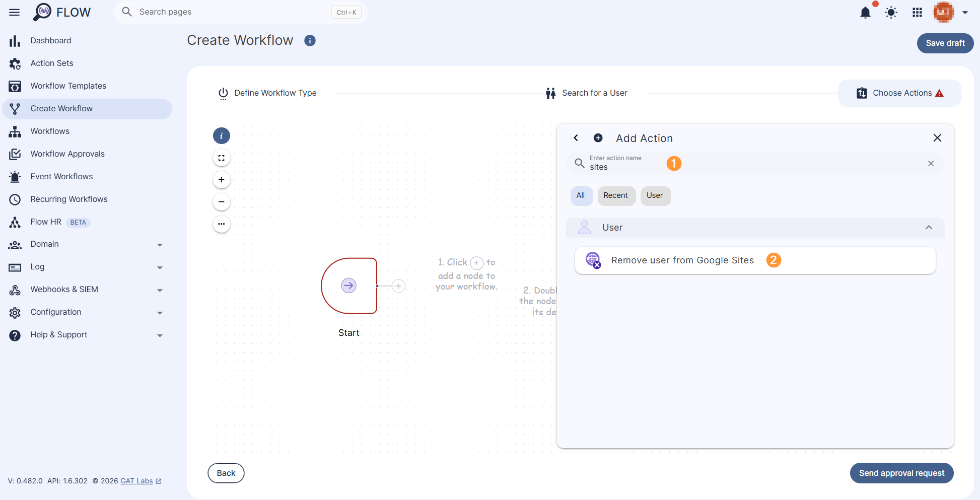The width and height of the screenshot is (980, 500).
Task: Click the FLOW logo icon
Action: [x=42, y=12]
